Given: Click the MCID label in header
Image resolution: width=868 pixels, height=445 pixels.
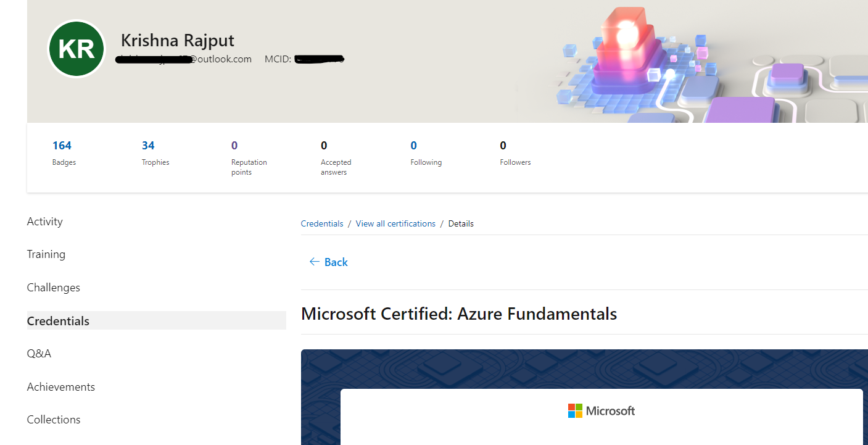Looking at the screenshot, I should [x=278, y=59].
